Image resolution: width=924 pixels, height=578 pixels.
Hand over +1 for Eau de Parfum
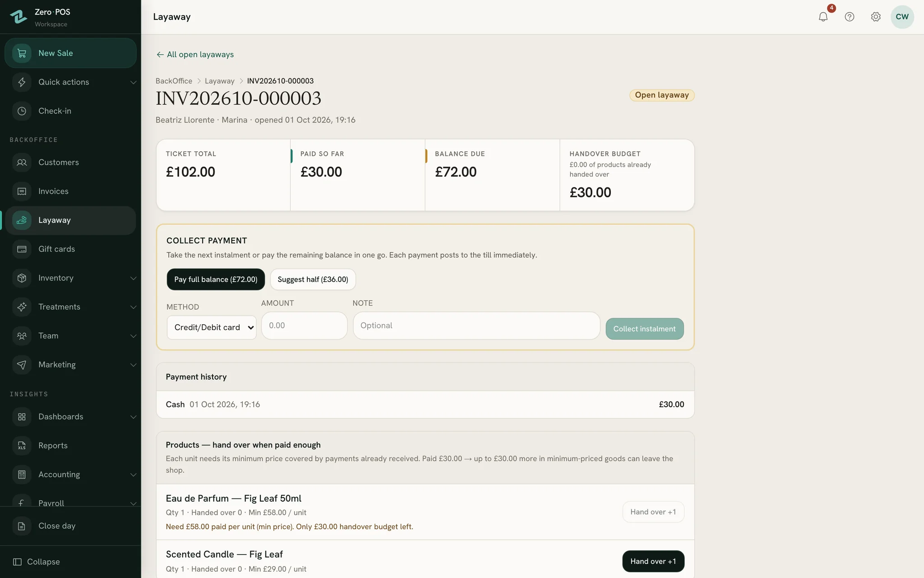coord(653,512)
